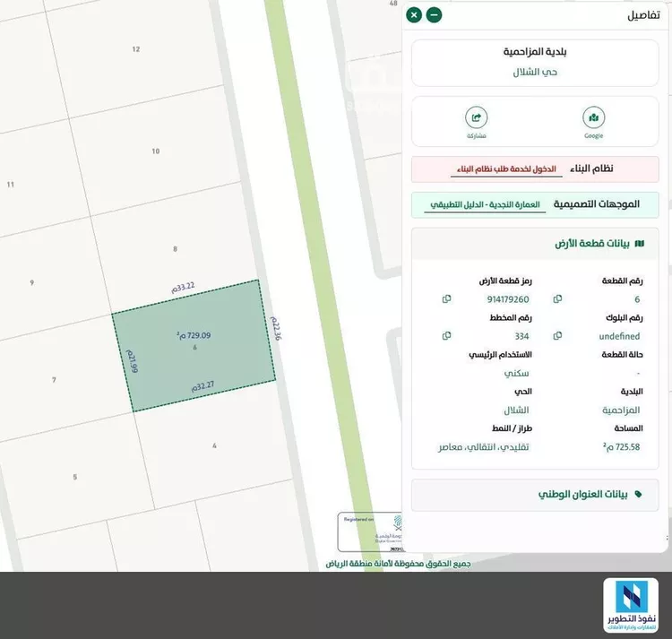Image resolution: width=672 pixels, height=639 pixels.
Task: Click the 22.36m edge measurement label
Action: tap(276, 328)
